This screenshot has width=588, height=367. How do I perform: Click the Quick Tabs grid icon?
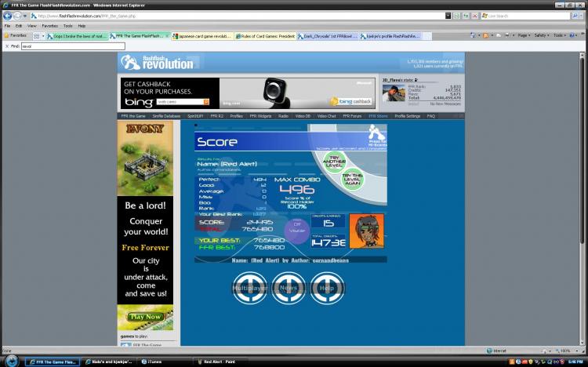tap(36, 36)
